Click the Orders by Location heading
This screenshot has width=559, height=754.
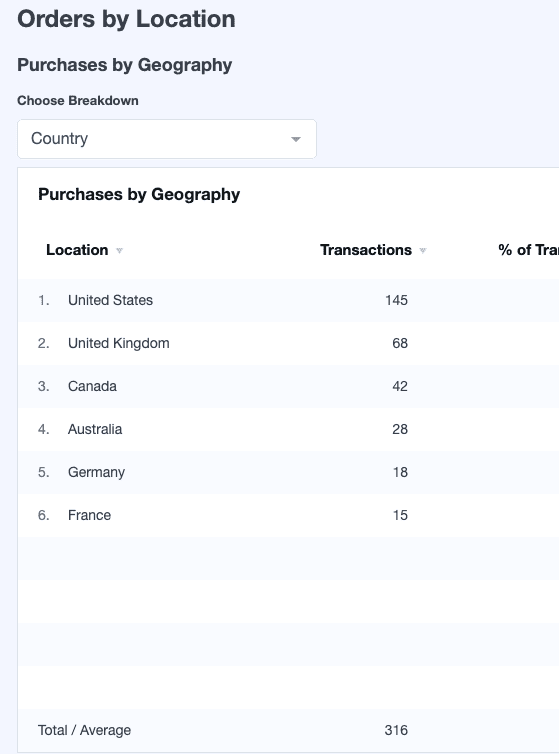coord(127,19)
